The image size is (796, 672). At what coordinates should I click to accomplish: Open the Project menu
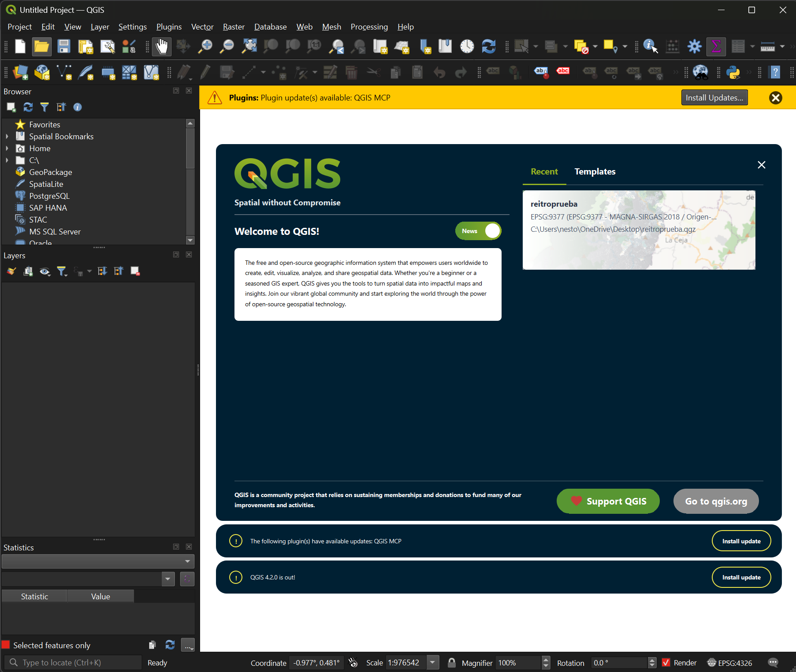tap(19, 27)
